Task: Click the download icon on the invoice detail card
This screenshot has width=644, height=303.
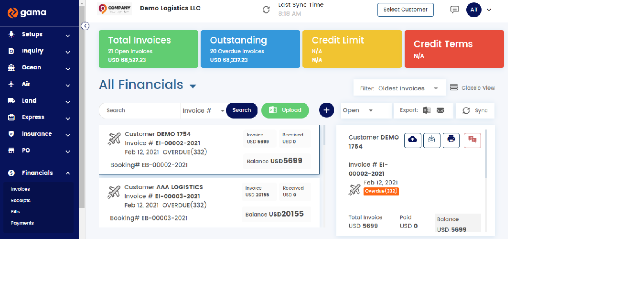Action: tap(432, 140)
